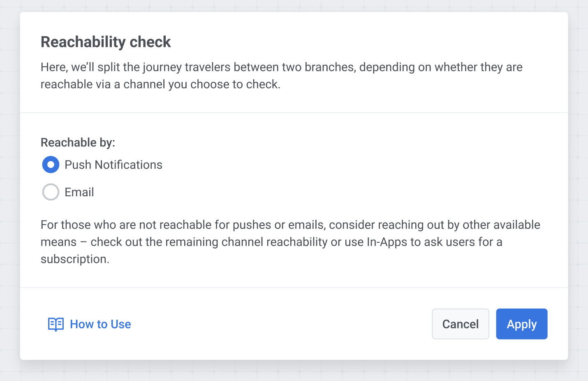The image size is (588, 381).
Task: Apply the reachability check settings
Action: [x=521, y=324]
